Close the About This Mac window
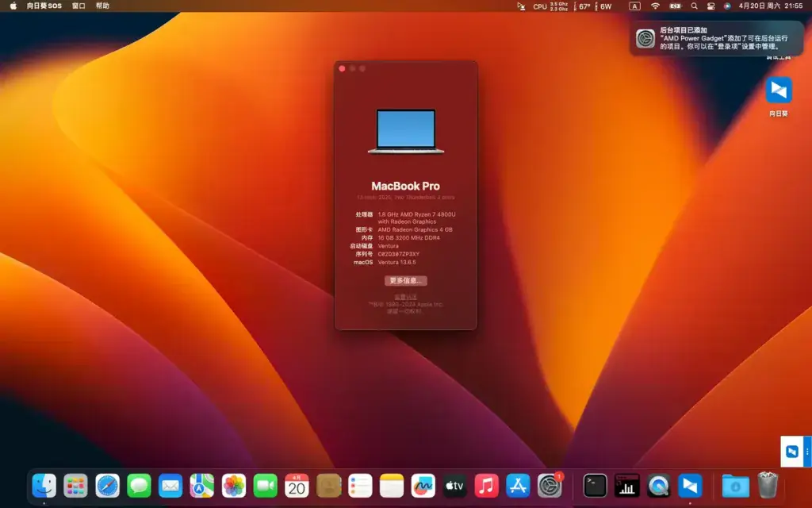This screenshot has width=812, height=508. point(342,68)
